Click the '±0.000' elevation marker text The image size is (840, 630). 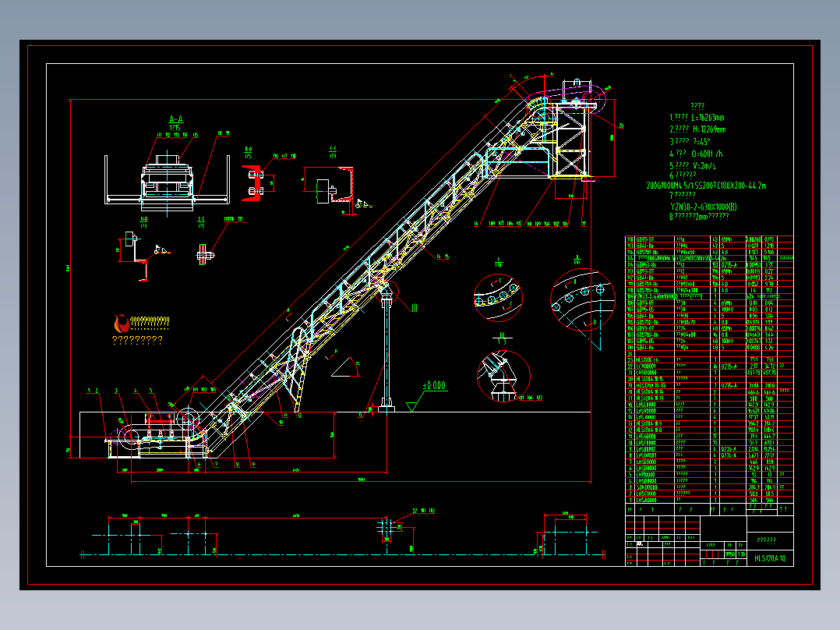click(x=434, y=385)
